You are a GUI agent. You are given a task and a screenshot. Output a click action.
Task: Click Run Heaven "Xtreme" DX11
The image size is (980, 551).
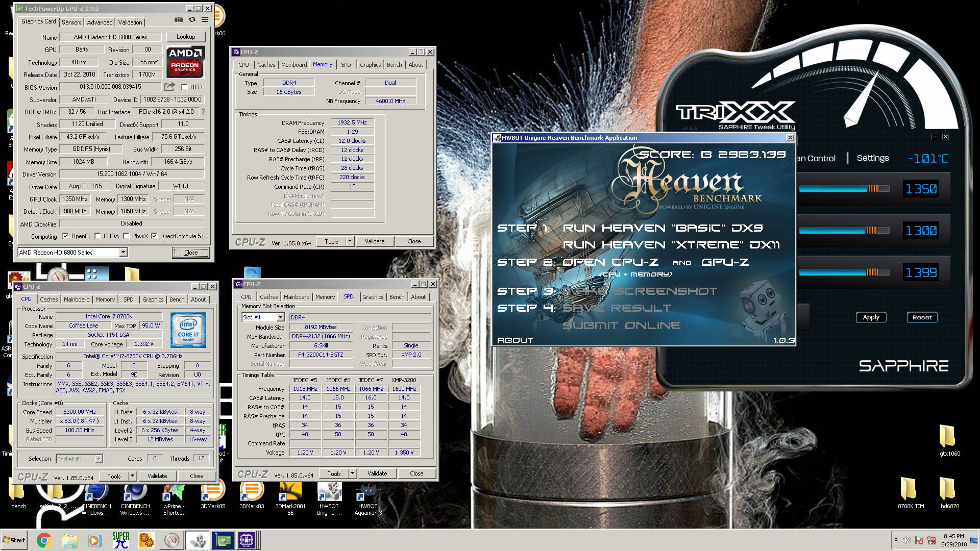coord(671,245)
